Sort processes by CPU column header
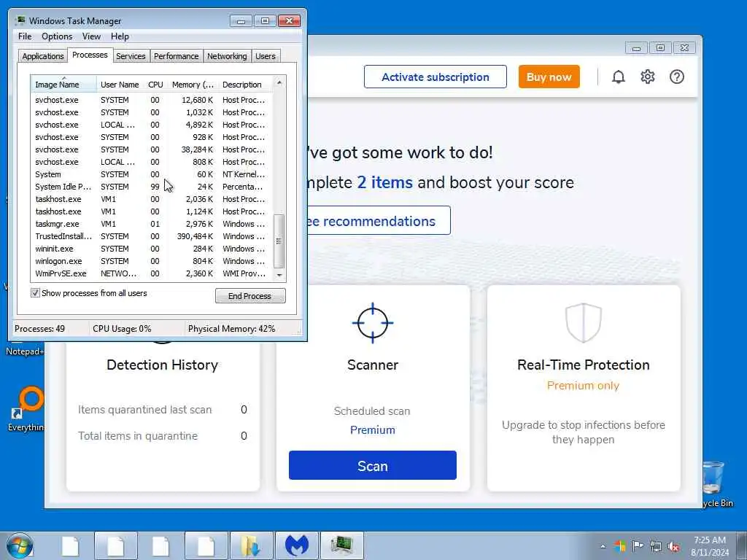Screen dimensions: 747x560 (x=155, y=85)
